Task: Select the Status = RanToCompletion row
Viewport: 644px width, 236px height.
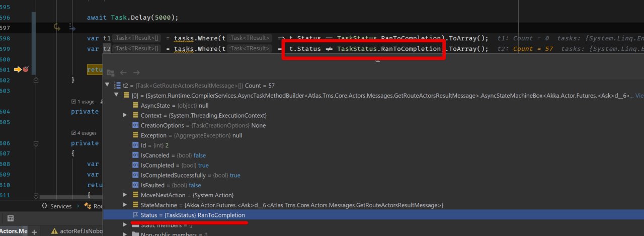Action: pyautogui.click(x=373, y=215)
